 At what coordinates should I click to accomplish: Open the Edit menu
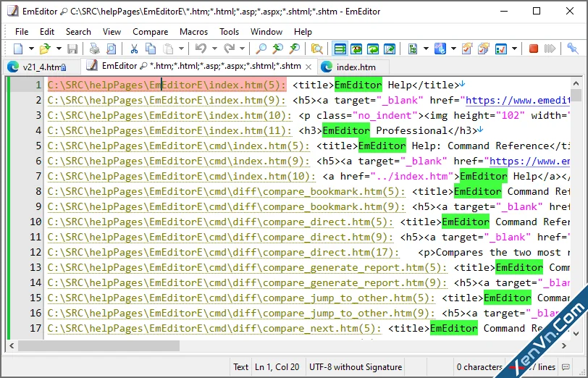point(47,32)
